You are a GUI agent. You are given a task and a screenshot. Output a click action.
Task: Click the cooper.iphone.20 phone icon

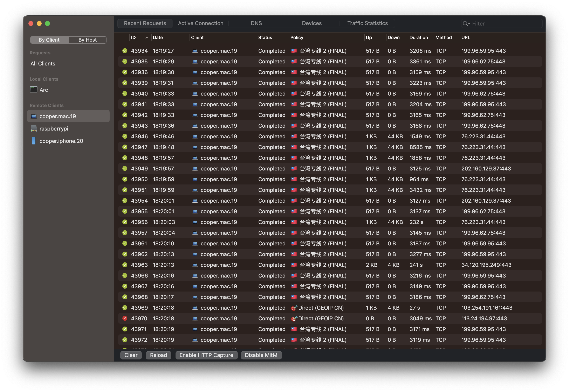point(34,141)
